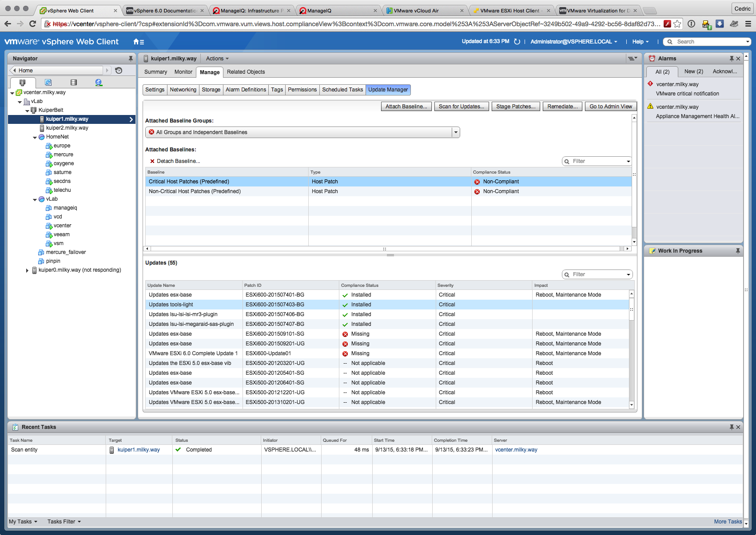Image resolution: width=756 pixels, height=535 pixels.
Task: Pin the Navigator panel
Action: 131,59
